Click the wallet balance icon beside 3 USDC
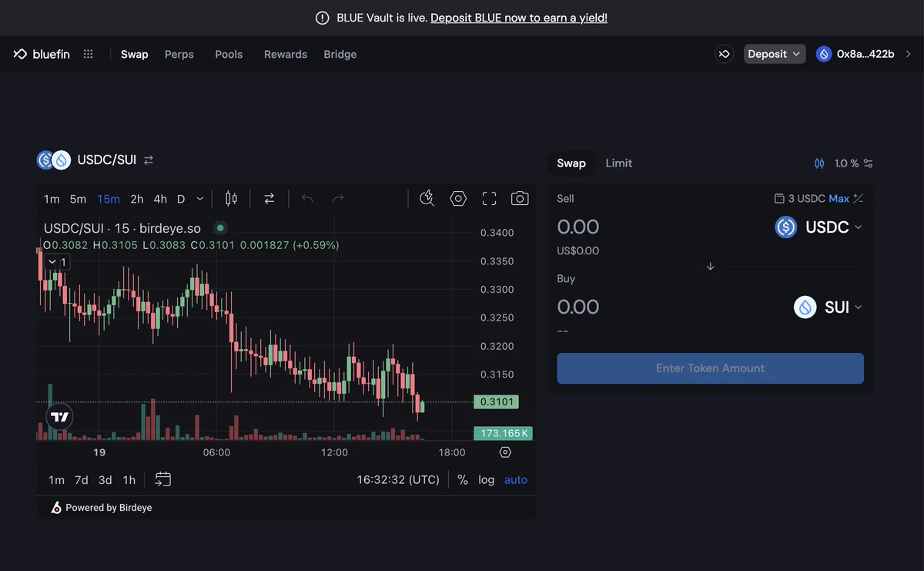Image resolution: width=924 pixels, height=571 pixels. [779, 199]
